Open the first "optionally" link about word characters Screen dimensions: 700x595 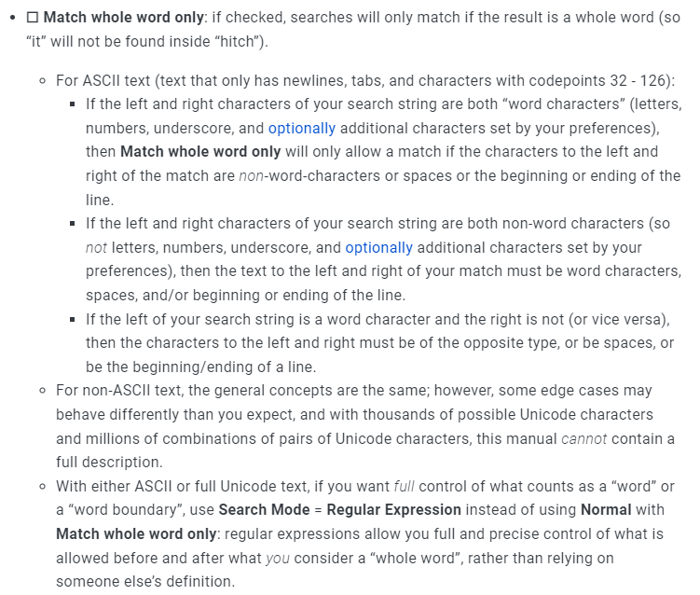(301, 128)
